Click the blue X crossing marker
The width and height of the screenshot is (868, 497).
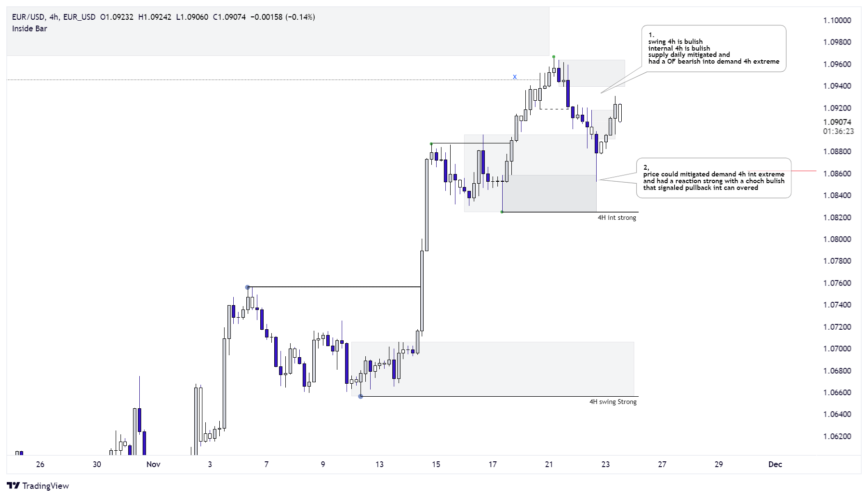coord(514,77)
